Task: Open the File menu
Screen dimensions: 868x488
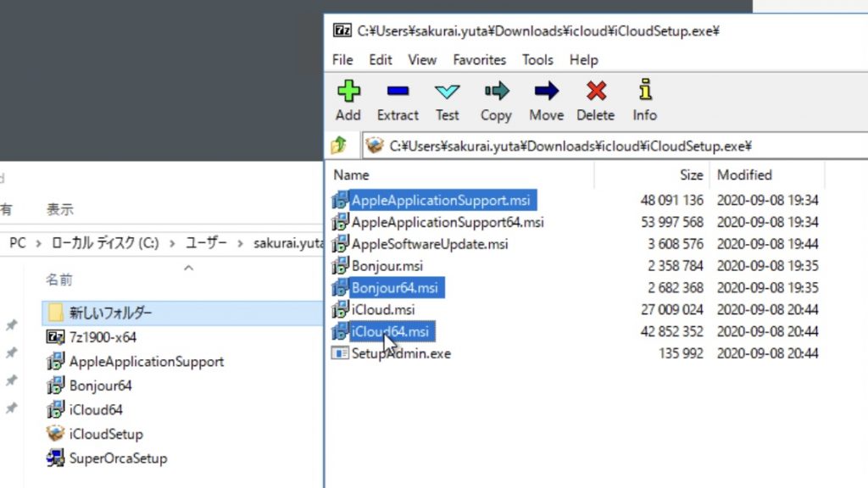Action: (x=342, y=60)
